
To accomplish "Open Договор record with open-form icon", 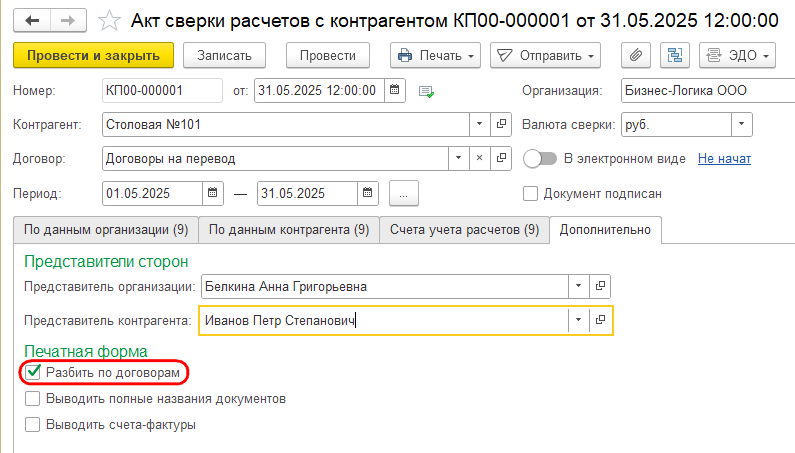I will click(x=501, y=158).
